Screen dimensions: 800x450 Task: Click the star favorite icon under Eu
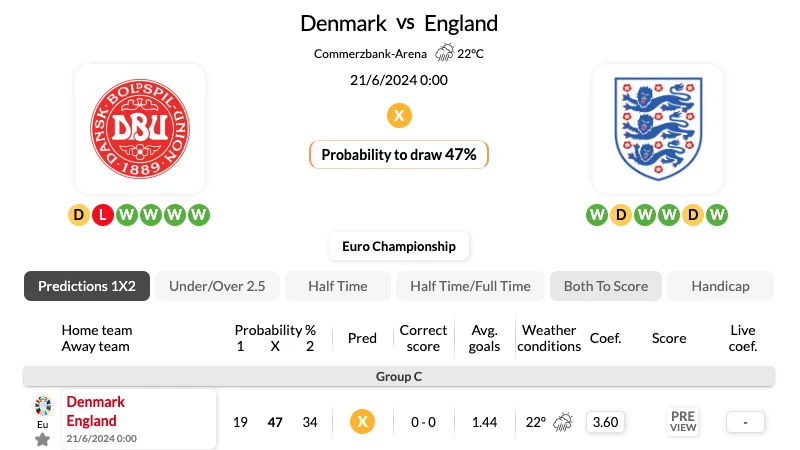pos(43,439)
